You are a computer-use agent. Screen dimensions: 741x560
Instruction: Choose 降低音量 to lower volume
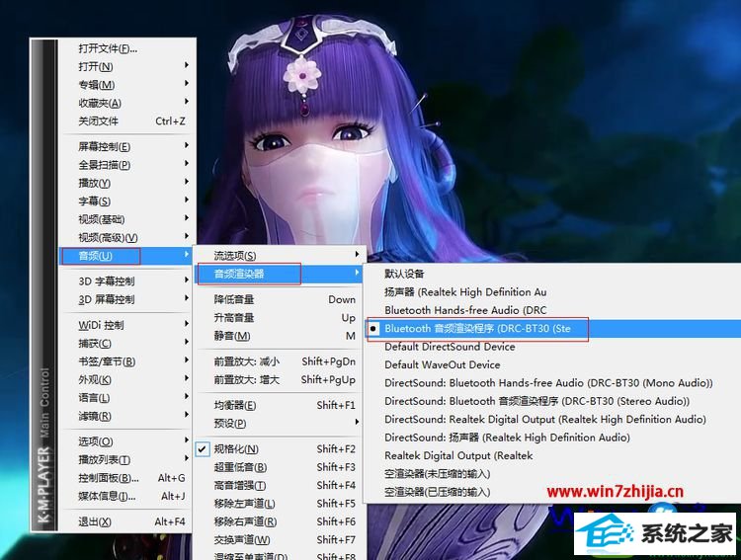pos(279,299)
